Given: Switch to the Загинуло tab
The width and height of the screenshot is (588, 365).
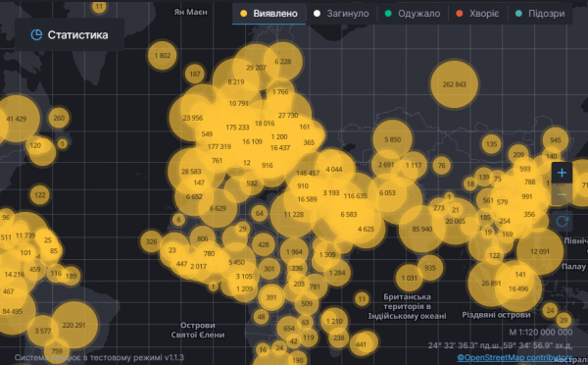Looking at the screenshot, I should click(x=341, y=14).
